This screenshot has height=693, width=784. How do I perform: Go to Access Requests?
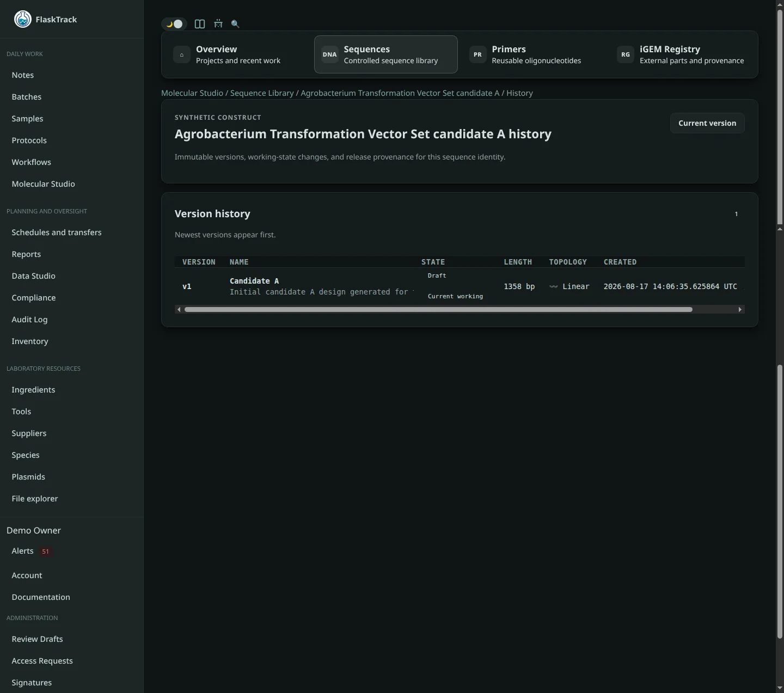(x=42, y=661)
